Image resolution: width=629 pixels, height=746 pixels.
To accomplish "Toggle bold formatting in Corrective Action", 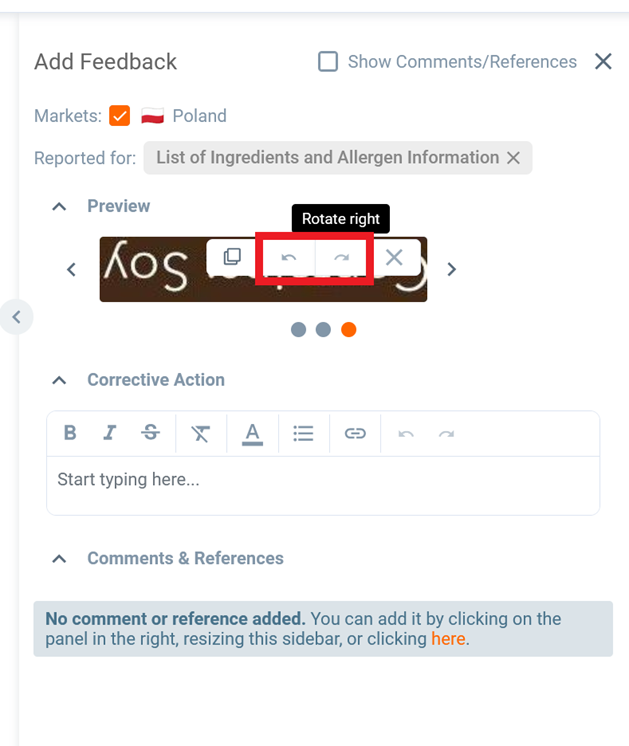I will coord(70,433).
